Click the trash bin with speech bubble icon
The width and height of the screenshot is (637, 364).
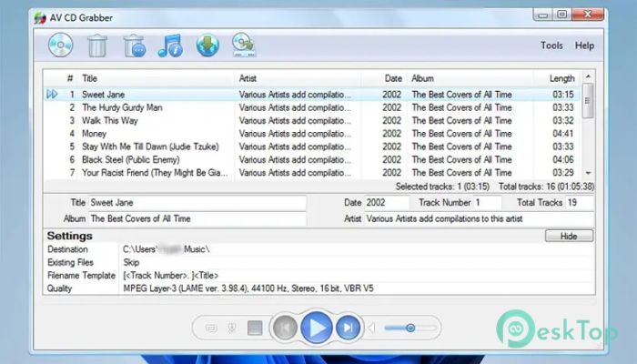click(x=135, y=45)
